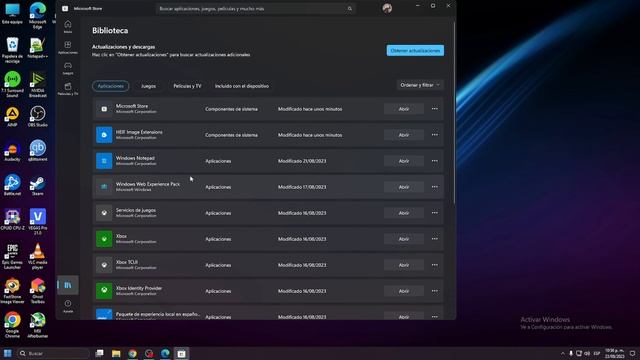The image size is (640, 360).
Task: Switch to the Juegos filter tab
Action: click(148, 86)
